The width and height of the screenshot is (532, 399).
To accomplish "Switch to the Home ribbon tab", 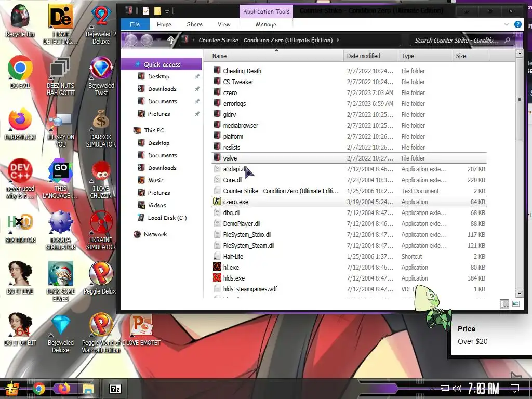I will coord(164,24).
